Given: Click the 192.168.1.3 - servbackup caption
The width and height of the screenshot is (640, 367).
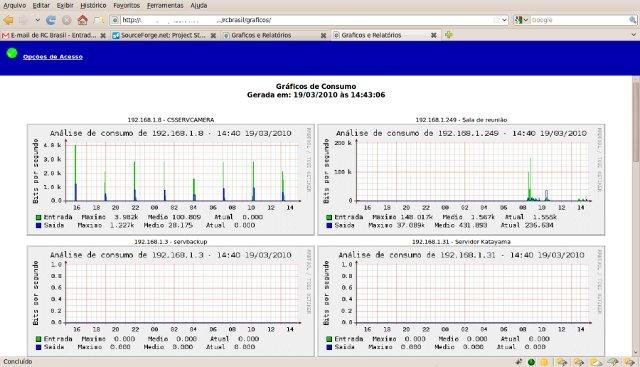Looking at the screenshot, I should tap(171, 242).
